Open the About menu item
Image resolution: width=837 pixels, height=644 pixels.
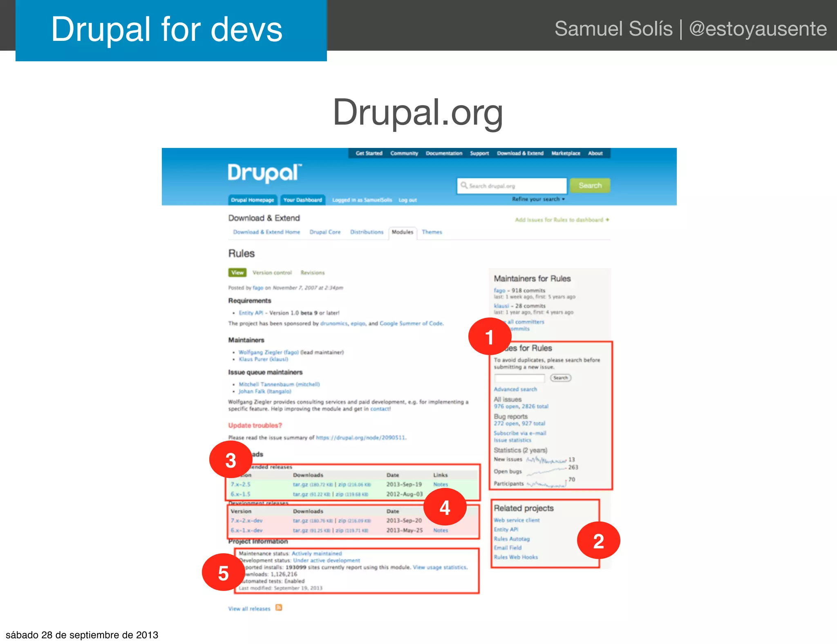pos(595,153)
